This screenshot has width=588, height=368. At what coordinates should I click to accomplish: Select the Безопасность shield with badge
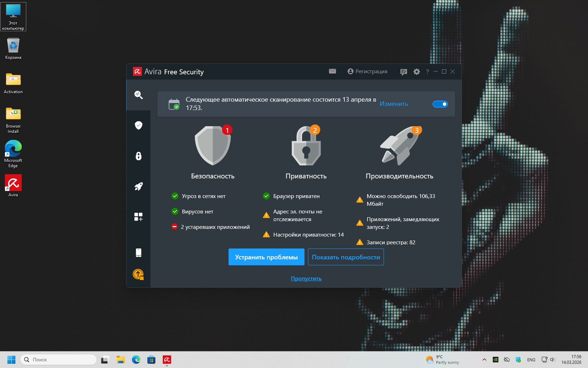click(x=213, y=145)
